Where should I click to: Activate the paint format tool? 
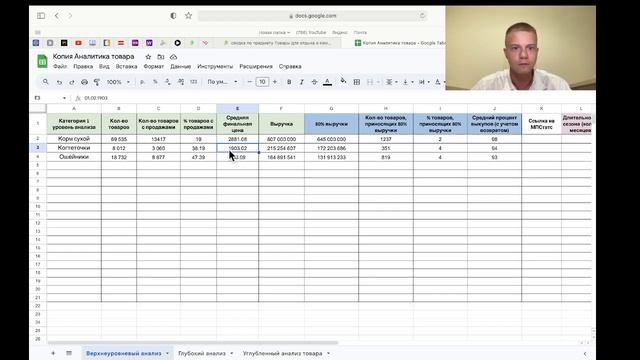[97, 82]
